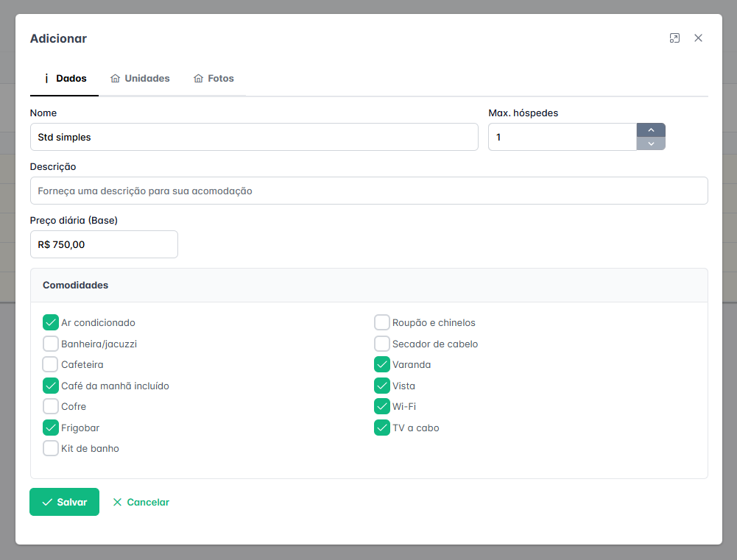737x560 pixels.
Task: Click the Cancelar link
Action: [141, 503]
